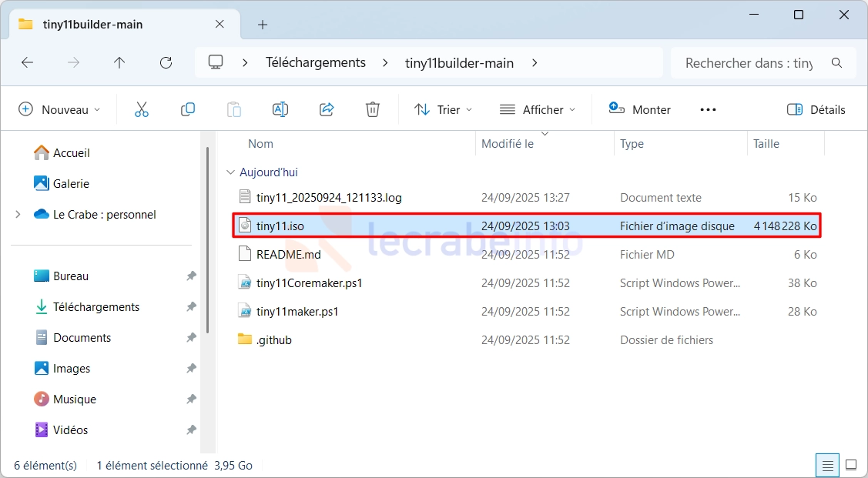Click the pin icon next to Vidéos
This screenshot has width=868, height=478.
(x=191, y=430)
